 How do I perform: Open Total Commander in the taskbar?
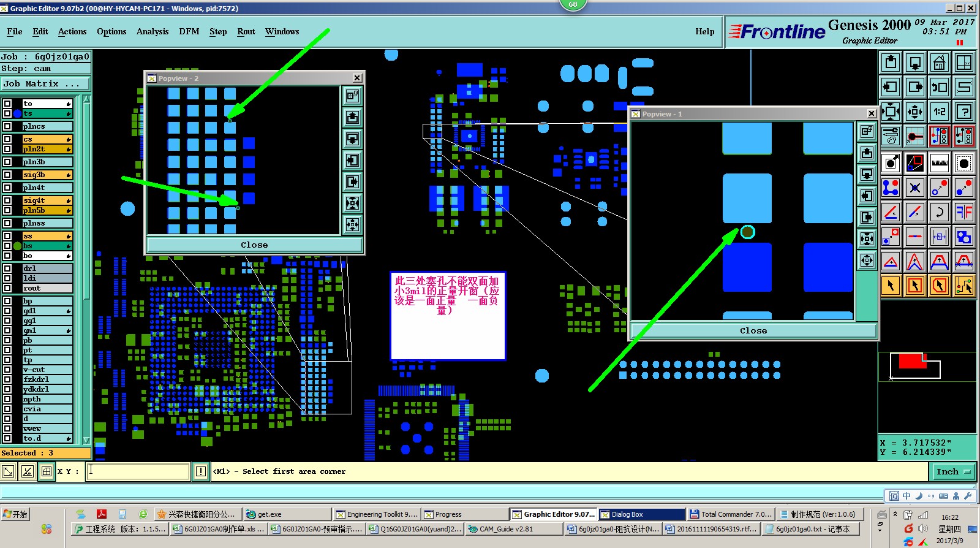tap(731, 514)
